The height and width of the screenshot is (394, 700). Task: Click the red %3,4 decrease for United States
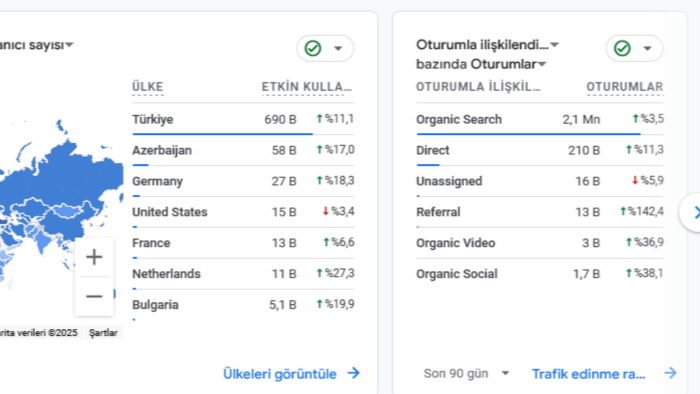[x=338, y=211]
